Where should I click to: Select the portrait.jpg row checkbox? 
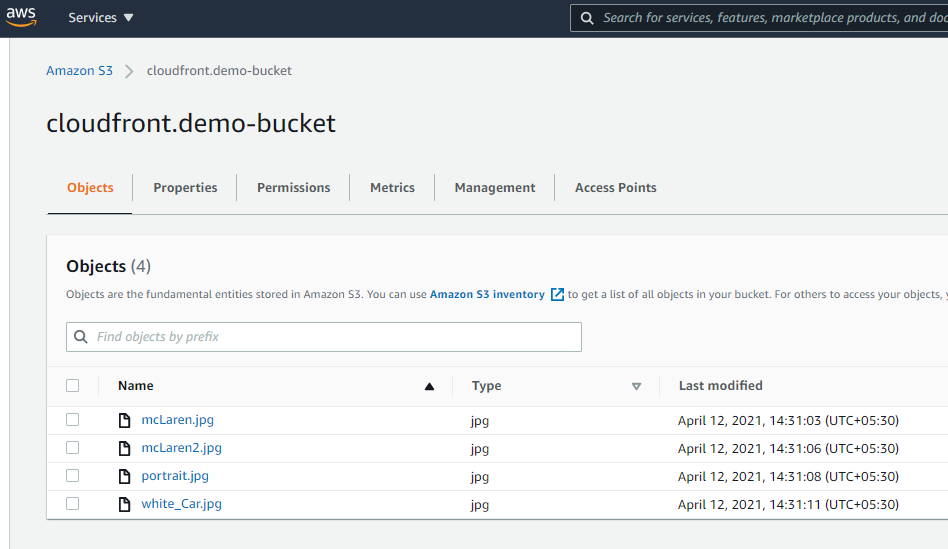coord(72,476)
